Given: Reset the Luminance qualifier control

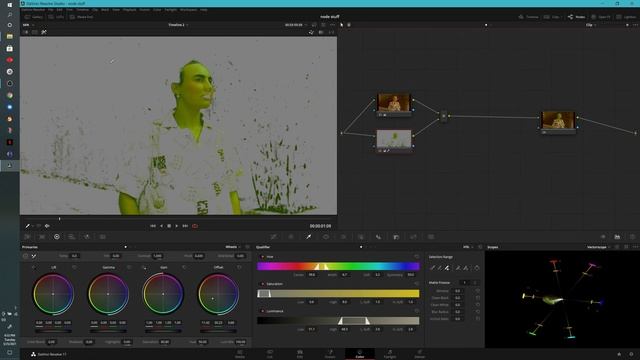Looking at the screenshot, I should [416, 311].
